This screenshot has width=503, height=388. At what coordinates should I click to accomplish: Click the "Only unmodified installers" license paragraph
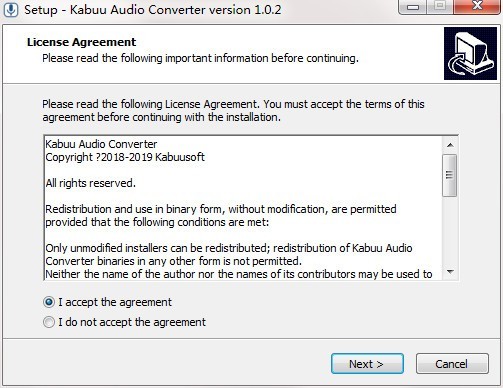click(229, 255)
